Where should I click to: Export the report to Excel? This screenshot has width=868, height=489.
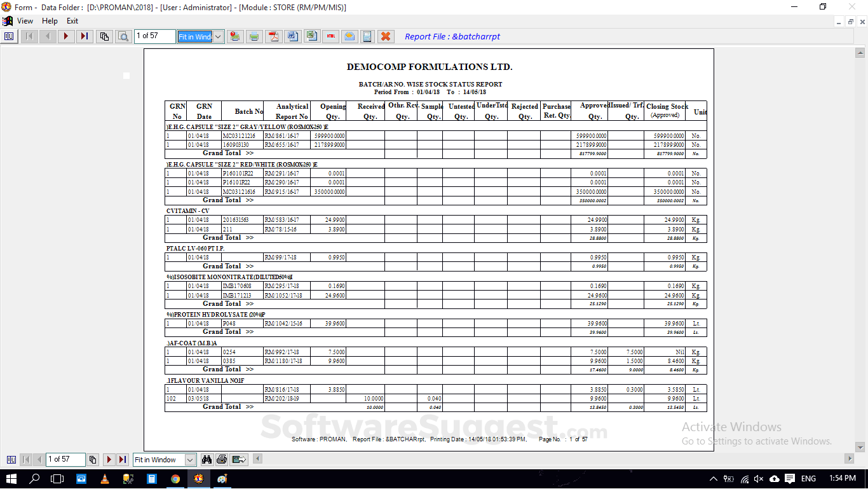(311, 36)
